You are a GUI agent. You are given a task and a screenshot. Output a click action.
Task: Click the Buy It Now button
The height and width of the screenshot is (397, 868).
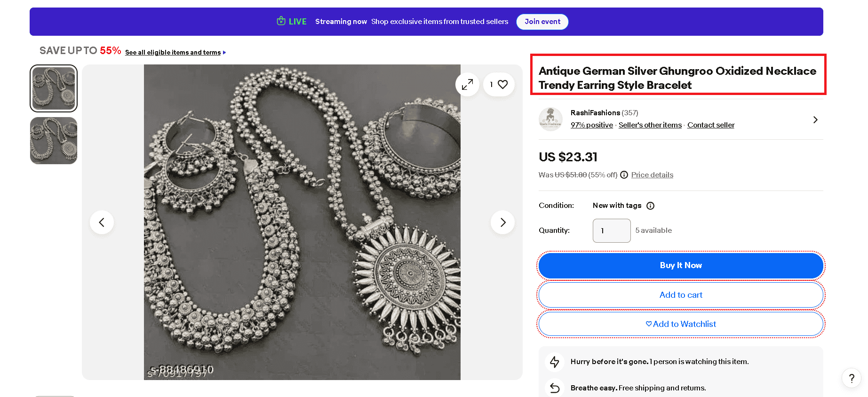[x=680, y=265]
